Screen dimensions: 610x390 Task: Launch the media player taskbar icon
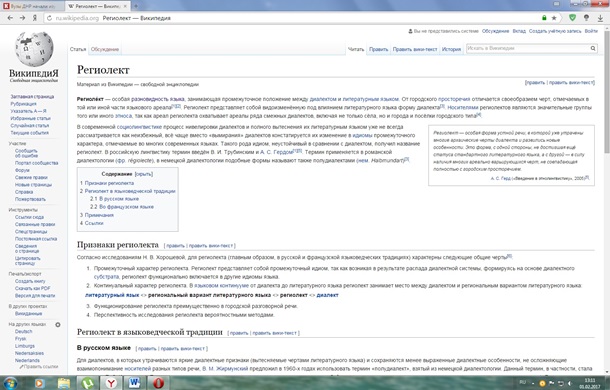[39, 383]
